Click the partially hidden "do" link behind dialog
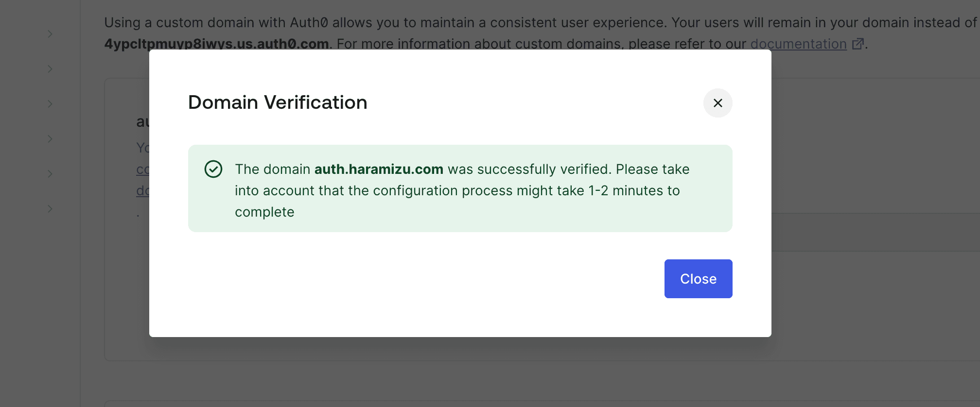980x407 pixels. pyautogui.click(x=142, y=191)
